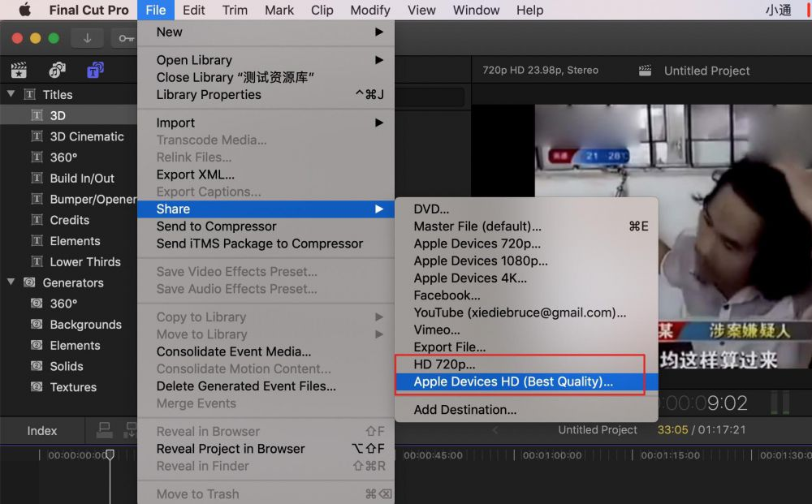This screenshot has height=504, width=812.
Task: Open the Edit menu
Action: click(194, 10)
